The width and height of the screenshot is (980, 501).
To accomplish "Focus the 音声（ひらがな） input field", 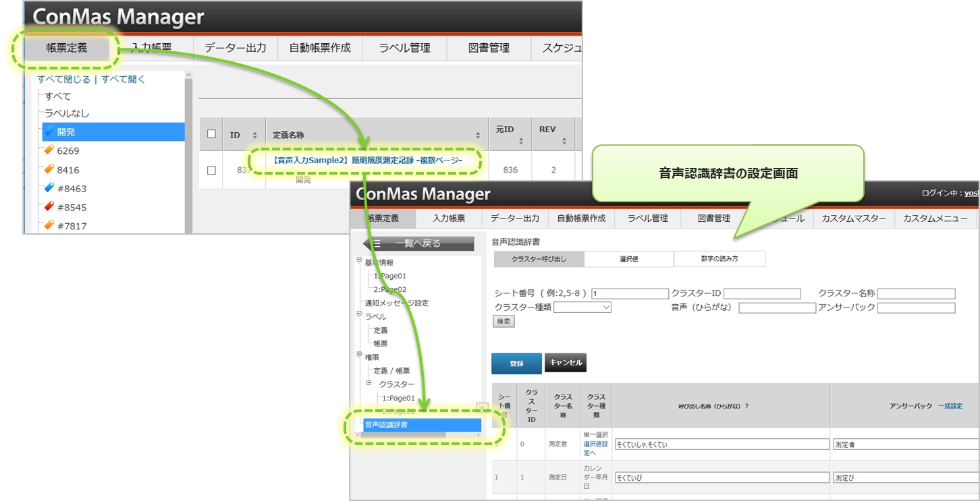I will (778, 307).
